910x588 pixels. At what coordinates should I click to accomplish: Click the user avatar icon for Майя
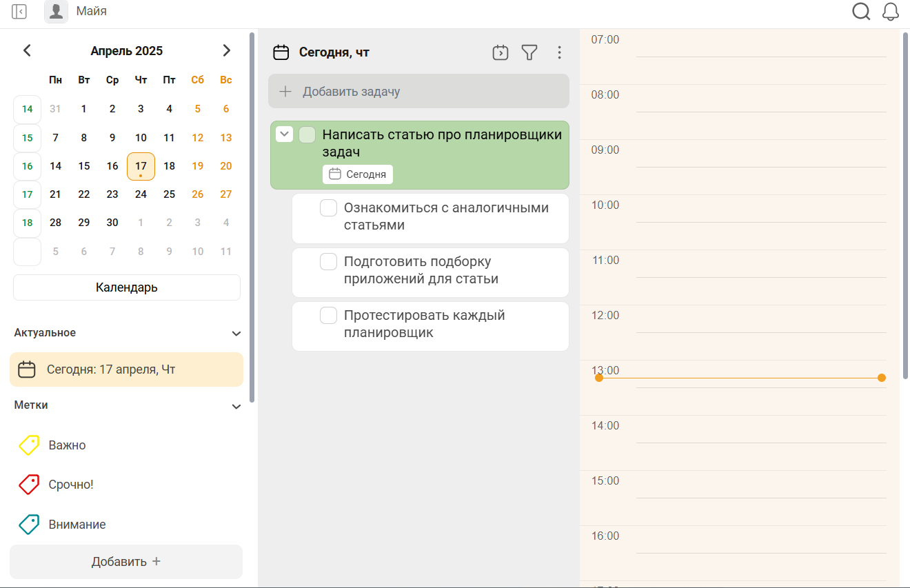pyautogui.click(x=56, y=12)
